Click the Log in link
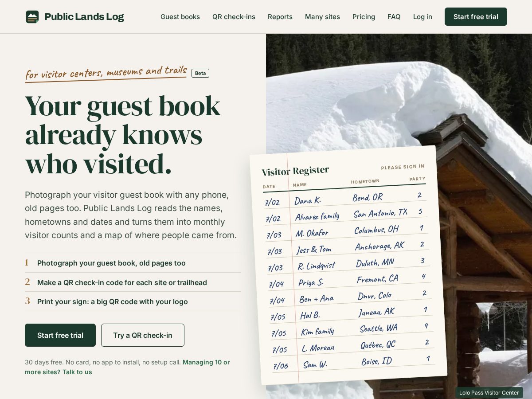Viewport: 532px width, 399px height. [422, 17]
